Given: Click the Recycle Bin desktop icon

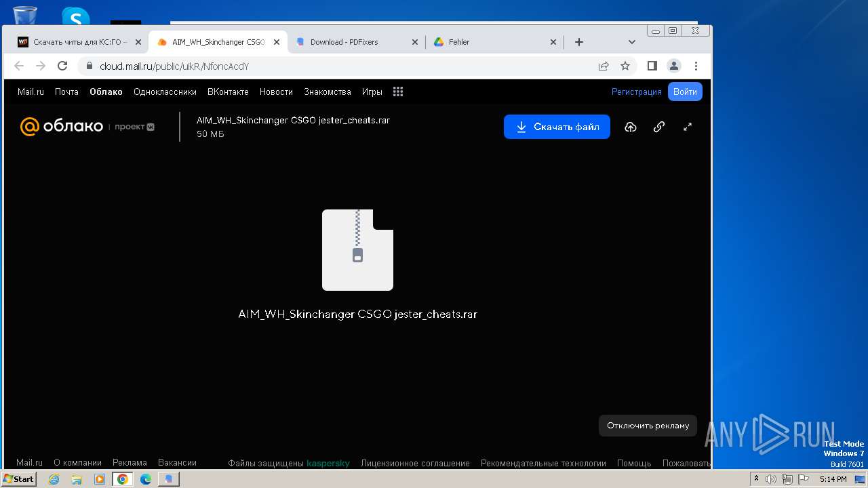Looking at the screenshot, I should coord(25,15).
